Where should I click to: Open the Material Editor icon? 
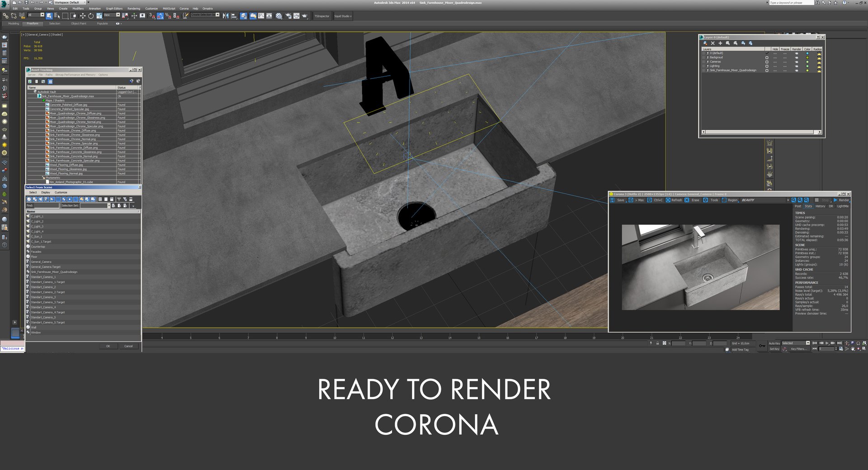point(279,16)
